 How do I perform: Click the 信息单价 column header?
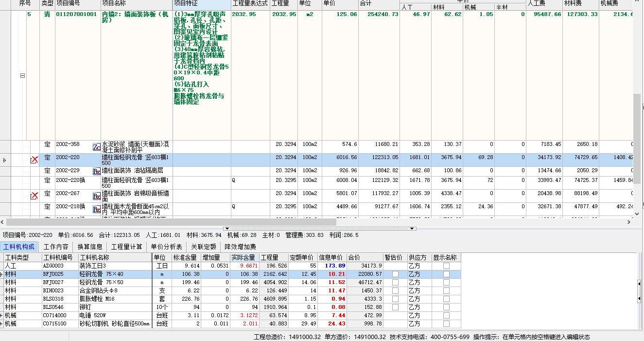click(332, 257)
